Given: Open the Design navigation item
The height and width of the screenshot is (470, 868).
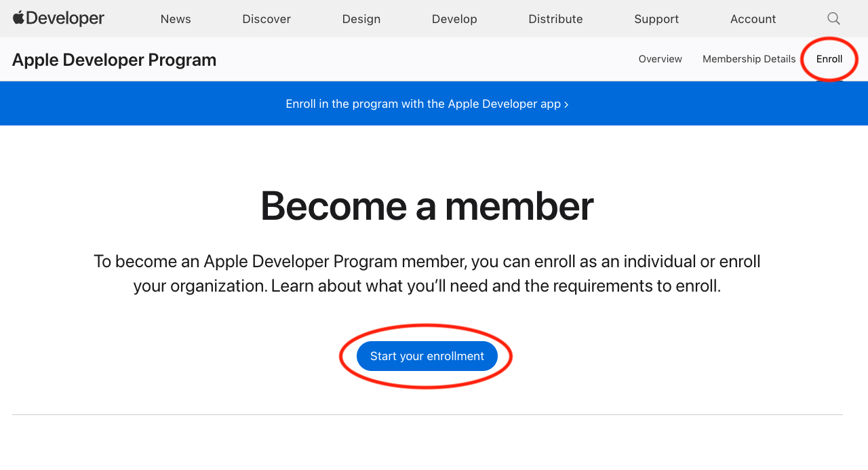Looking at the screenshot, I should tap(361, 19).
